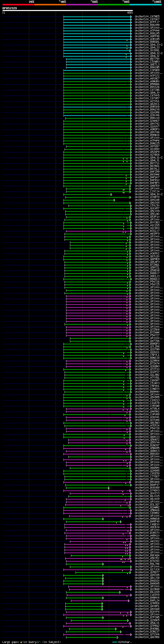Select the BP051529 query label
This screenshot has height=644, width=164.
(x=10, y=8)
